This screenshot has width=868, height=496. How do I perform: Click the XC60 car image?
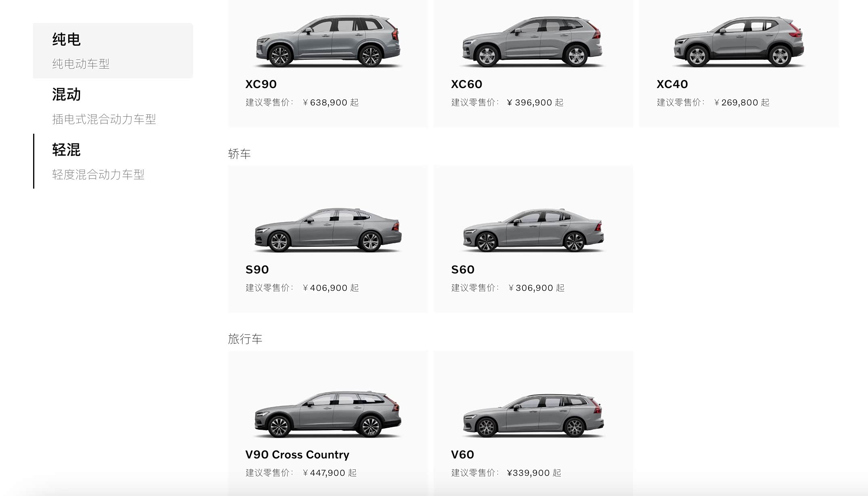pos(533,41)
